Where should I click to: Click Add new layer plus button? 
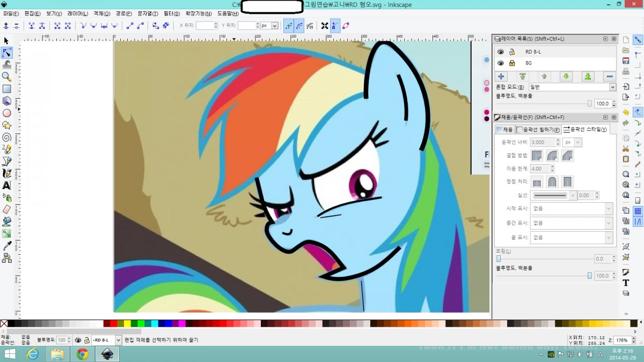coord(501,77)
